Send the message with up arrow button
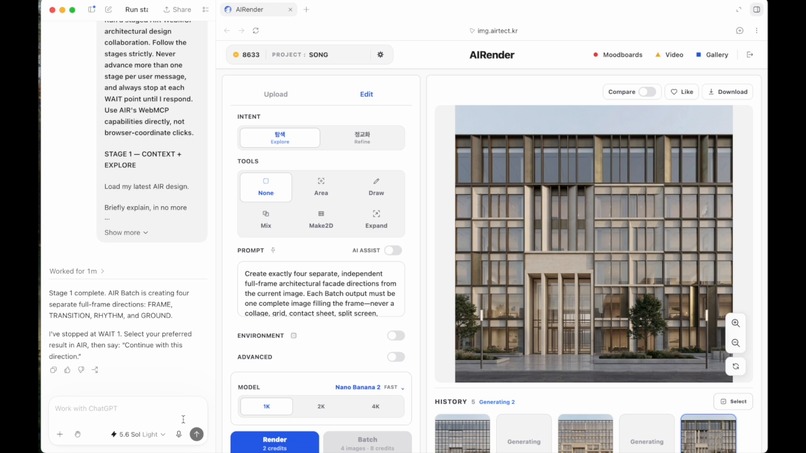Image resolution: width=806 pixels, height=453 pixels. 196,434
